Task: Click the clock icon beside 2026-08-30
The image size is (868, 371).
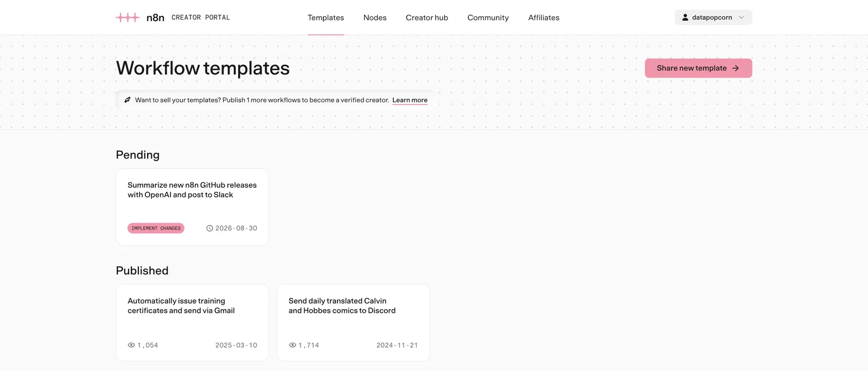Action: 209,228
